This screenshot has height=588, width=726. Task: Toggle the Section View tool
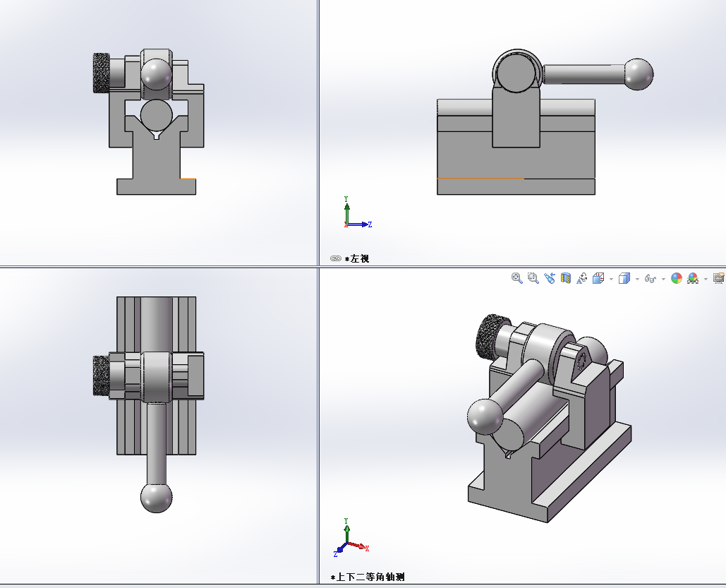566,278
